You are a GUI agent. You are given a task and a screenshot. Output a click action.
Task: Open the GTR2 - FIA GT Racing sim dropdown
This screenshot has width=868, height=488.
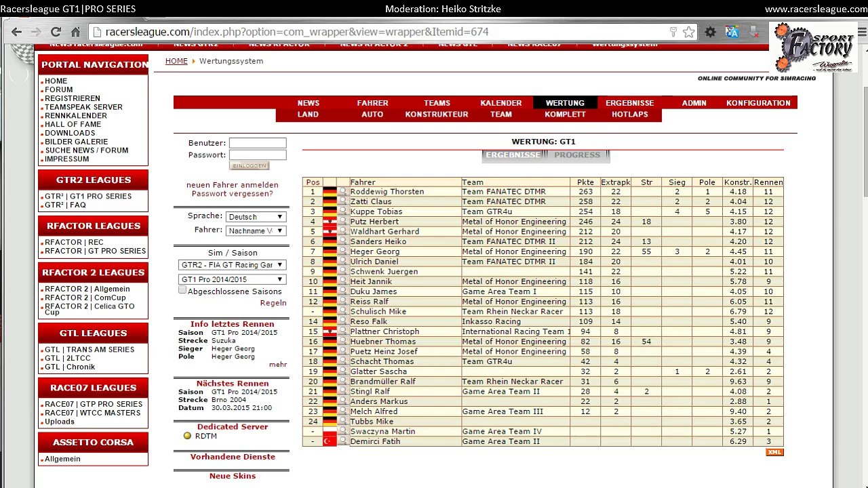[x=232, y=265]
